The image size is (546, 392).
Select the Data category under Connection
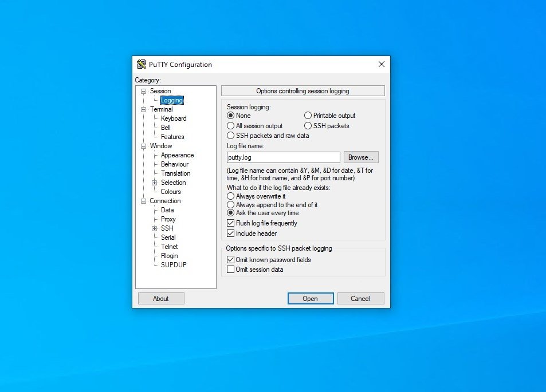[x=167, y=210]
